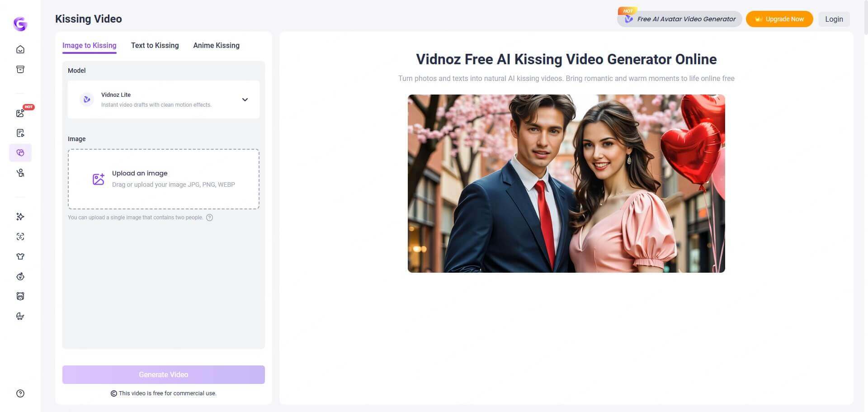Open the HOT image editing tool in sidebar
868x412 pixels.
tap(20, 113)
